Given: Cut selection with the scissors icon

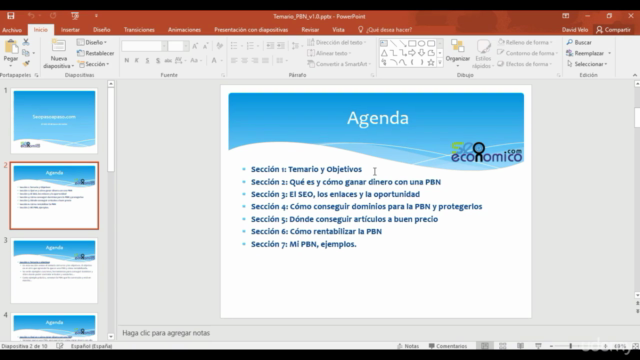Looking at the screenshot, I should (26, 42).
